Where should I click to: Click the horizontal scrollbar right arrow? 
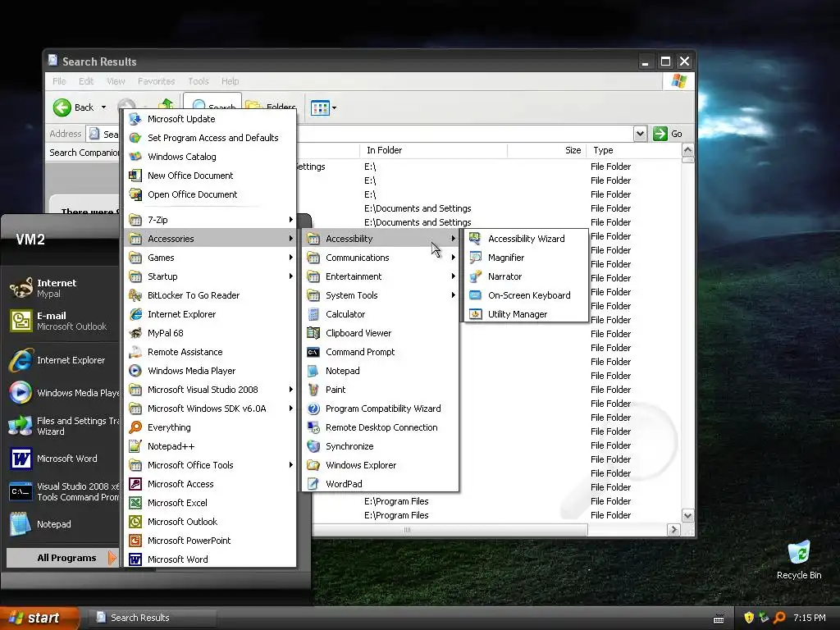(x=674, y=529)
